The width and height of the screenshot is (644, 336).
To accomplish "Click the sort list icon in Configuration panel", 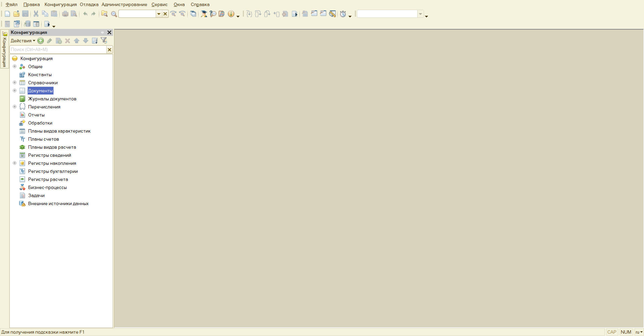I will point(95,41).
